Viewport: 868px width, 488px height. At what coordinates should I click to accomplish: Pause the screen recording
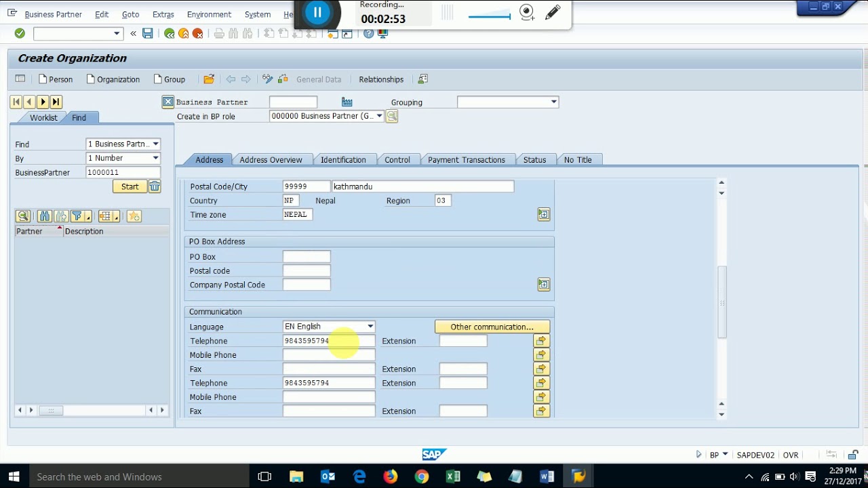(x=317, y=12)
